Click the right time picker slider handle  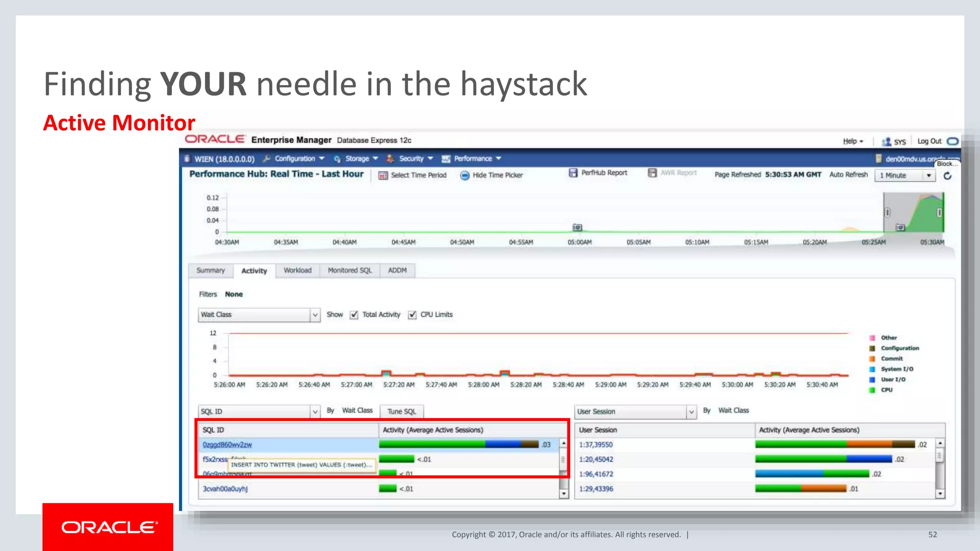click(x=939, y=212)
